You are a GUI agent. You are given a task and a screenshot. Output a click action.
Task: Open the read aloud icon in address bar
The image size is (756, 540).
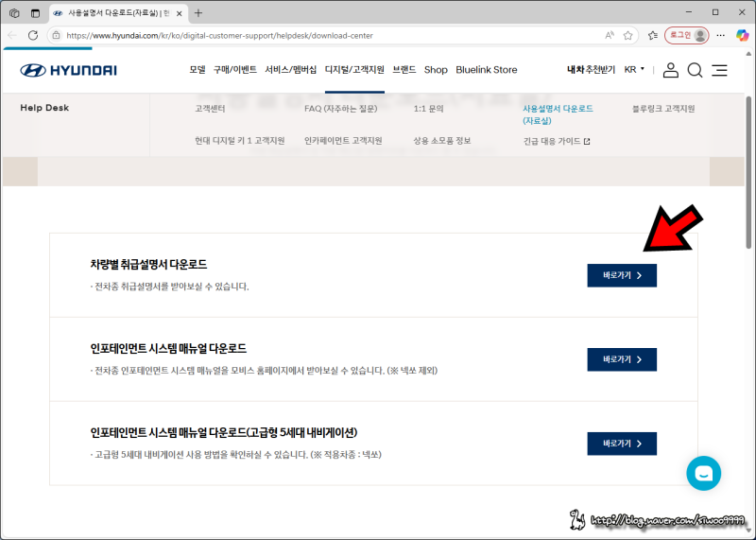[x=610, y=35]
